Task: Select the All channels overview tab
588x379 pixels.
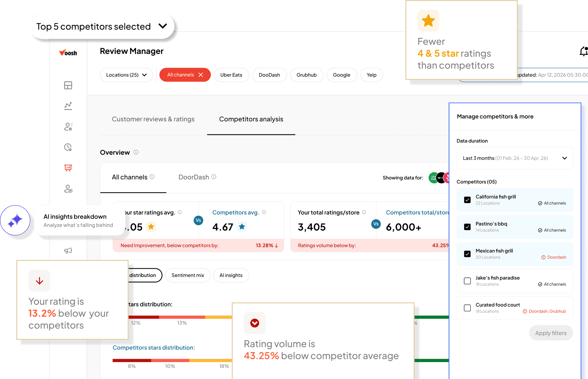Action: click(x=133, y=177)
